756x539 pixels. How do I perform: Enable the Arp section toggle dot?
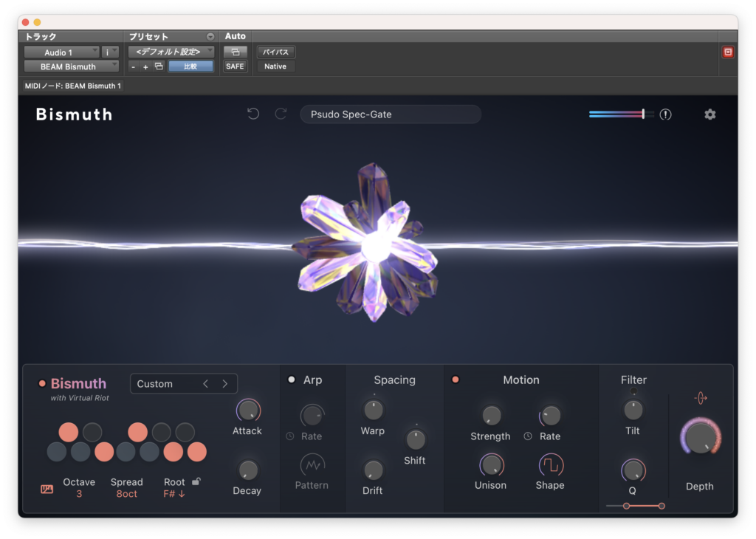[x=291, y=380]
